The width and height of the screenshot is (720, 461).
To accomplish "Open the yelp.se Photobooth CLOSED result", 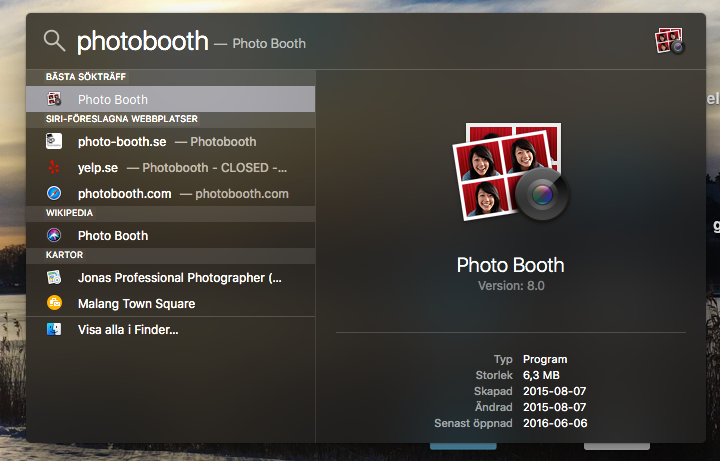I will 171,168.
